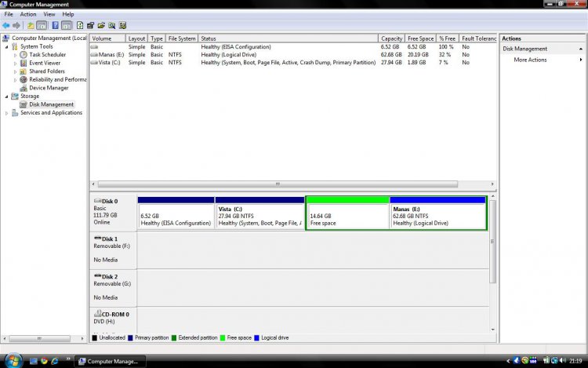Expand the Shared Folders node arrow

16,71
